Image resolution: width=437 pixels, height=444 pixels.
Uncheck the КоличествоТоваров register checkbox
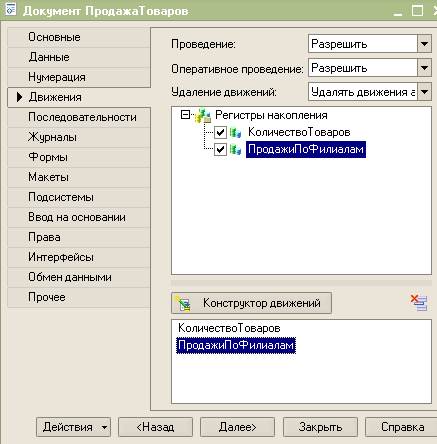coord(220,132)
